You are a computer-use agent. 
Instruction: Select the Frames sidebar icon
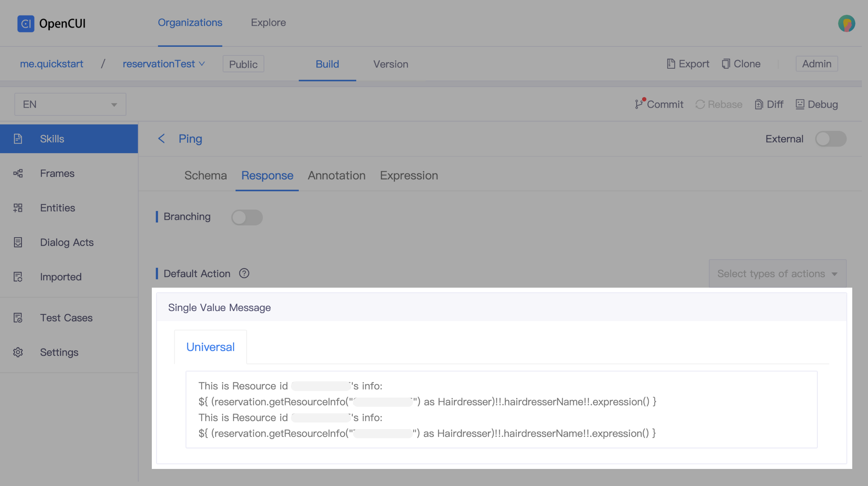click(18, 173)
